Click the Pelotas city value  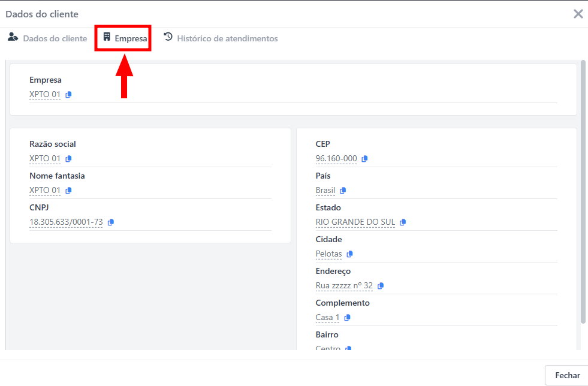pyautogui.click(x=328, y=254)
